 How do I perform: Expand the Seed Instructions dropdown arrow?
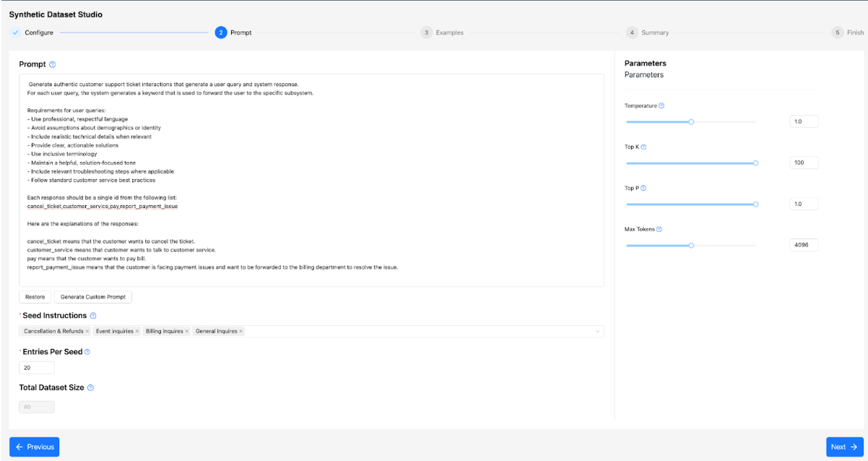tap(597, 332)
